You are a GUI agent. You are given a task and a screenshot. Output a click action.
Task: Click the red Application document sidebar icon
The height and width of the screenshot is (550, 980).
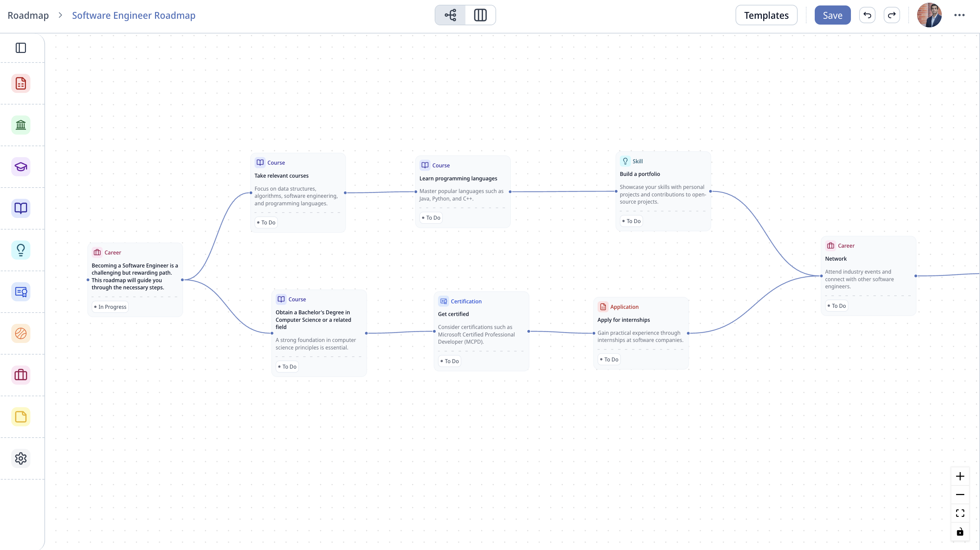pos(20,83)
